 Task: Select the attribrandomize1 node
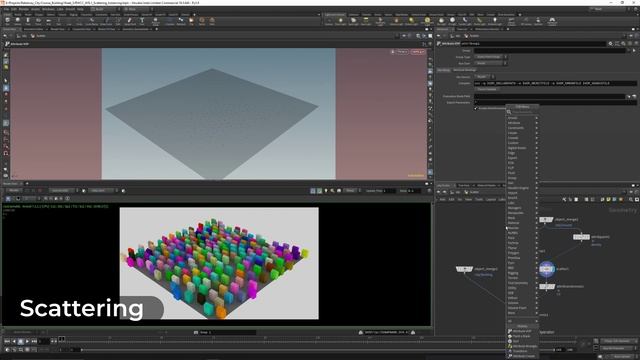tap(547, 287)
